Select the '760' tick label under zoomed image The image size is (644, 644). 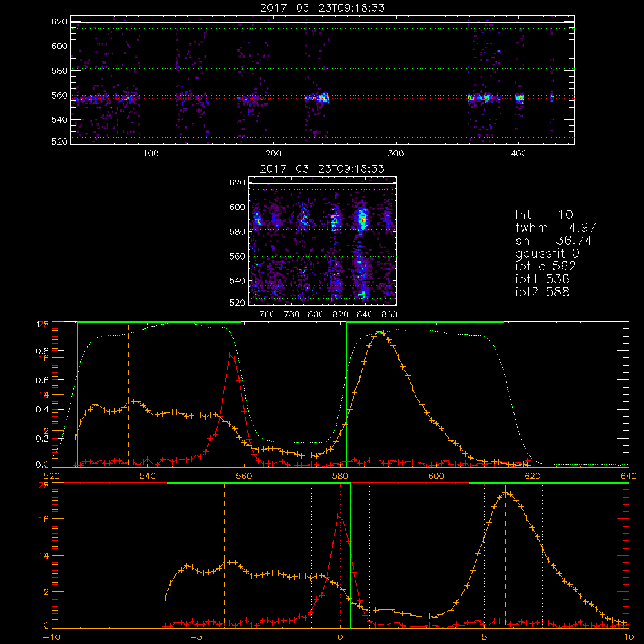tap(267, 315)
